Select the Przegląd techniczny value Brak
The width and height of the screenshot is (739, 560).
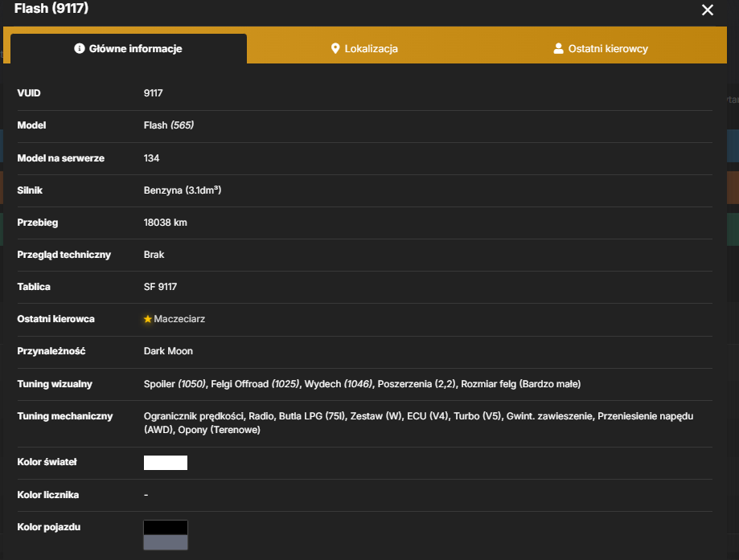tap(154, 255)
